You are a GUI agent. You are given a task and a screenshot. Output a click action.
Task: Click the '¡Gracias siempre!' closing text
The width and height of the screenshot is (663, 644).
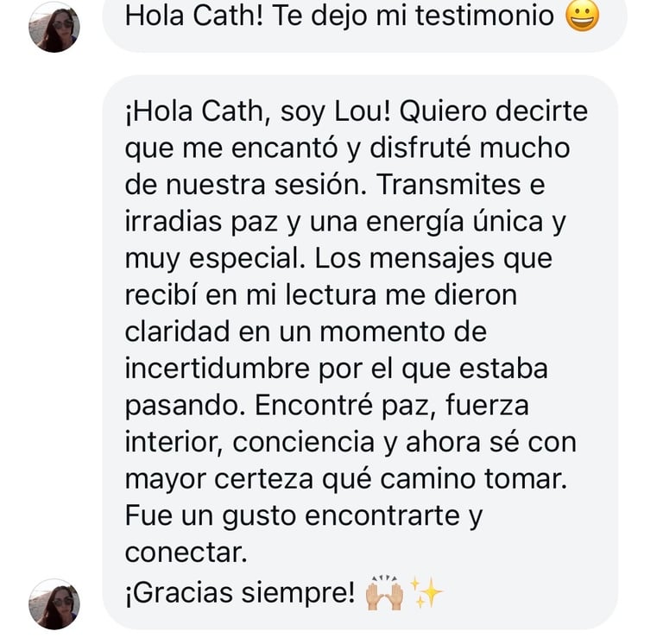coord(240,593)
